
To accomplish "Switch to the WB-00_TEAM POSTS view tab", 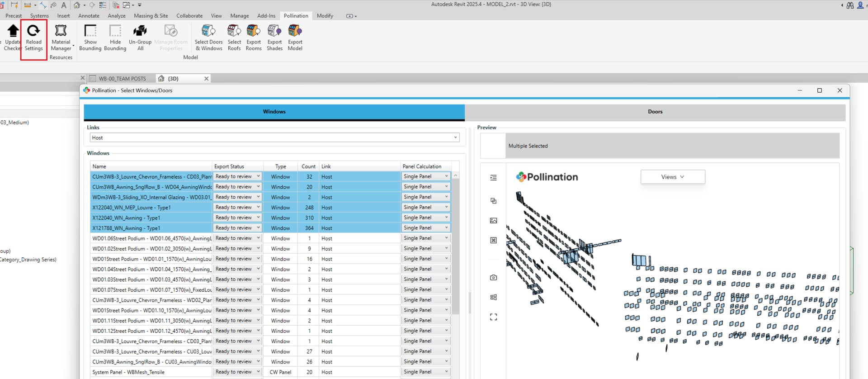I will click(x=122, y=79).
